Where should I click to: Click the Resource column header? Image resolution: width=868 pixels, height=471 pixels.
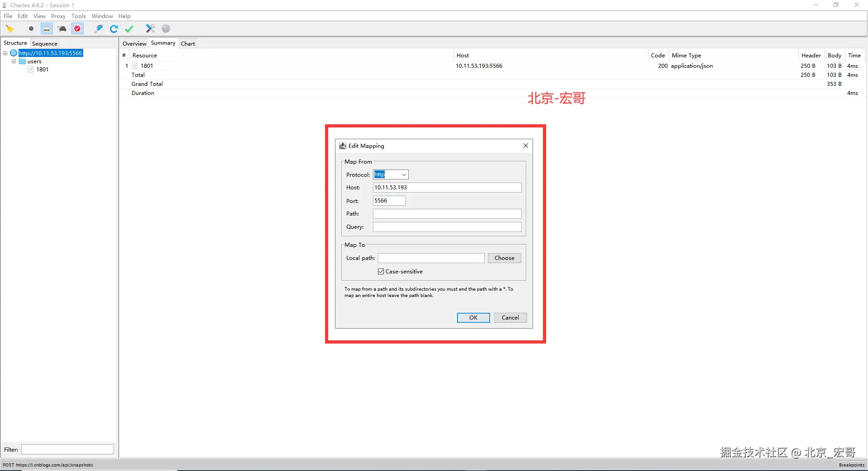[292, 56]
